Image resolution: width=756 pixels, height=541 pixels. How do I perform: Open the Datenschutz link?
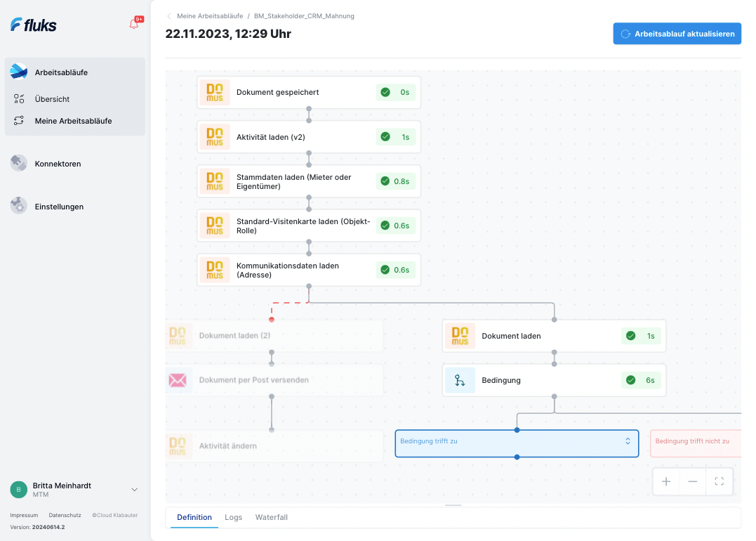[65, 515]
